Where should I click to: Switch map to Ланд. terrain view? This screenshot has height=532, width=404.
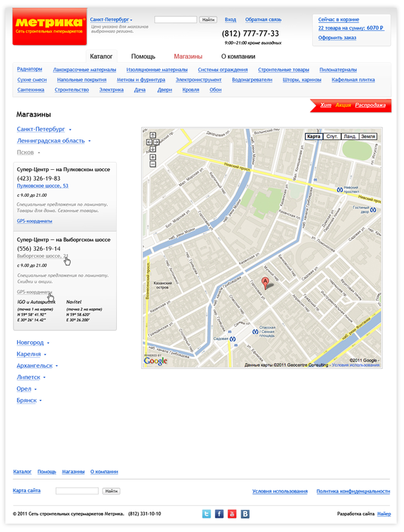pyautogui.click(x=350, y=136)
